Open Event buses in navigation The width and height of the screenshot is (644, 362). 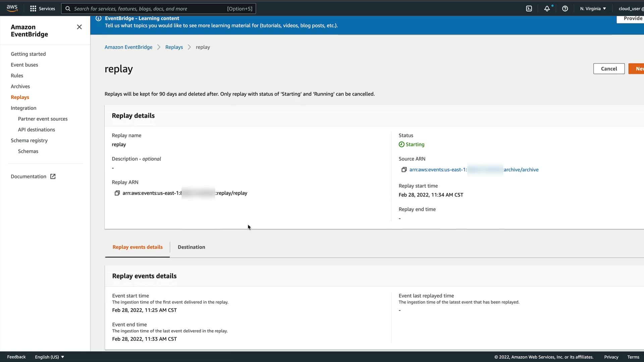(x=24, y=65)
